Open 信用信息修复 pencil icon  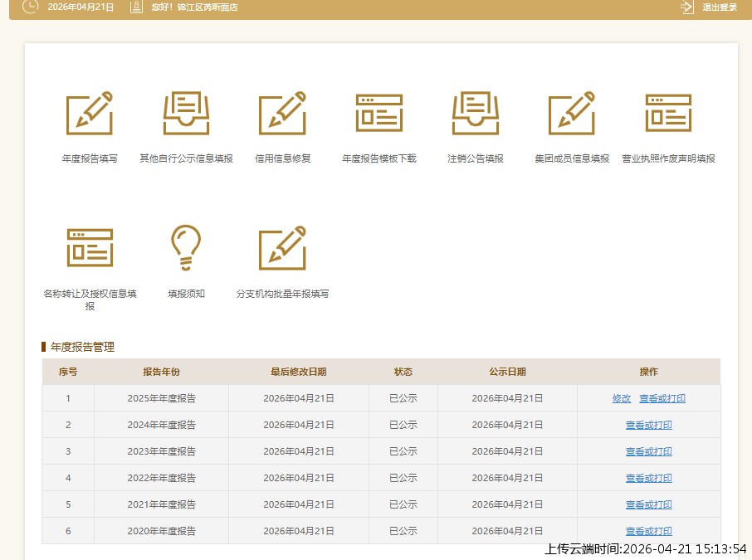tap(282, 114)
